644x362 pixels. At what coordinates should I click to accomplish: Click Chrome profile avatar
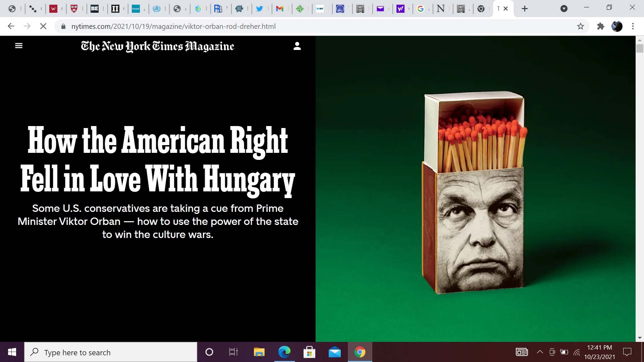tap(616, 26)
